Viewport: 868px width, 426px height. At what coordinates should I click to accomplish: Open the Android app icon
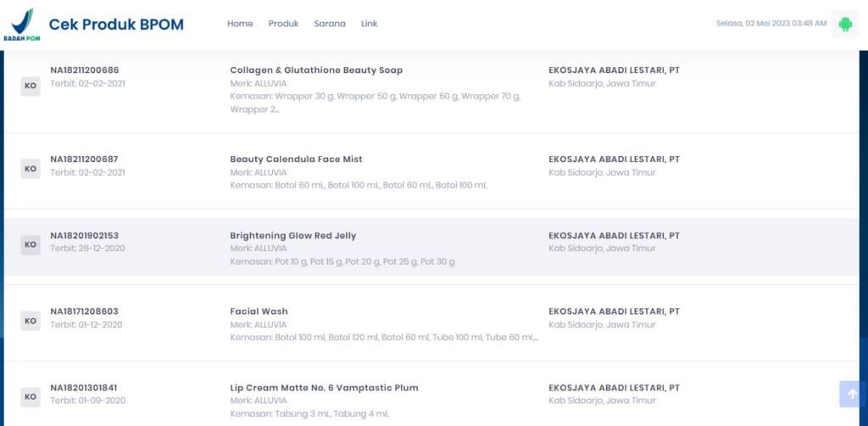click(x=845, y=24)
